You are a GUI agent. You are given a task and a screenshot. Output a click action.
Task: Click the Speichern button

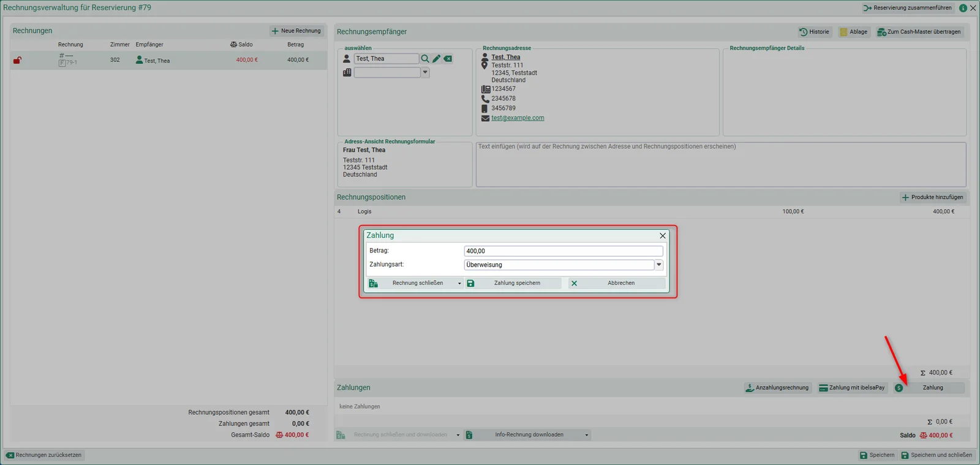(877, 455)
